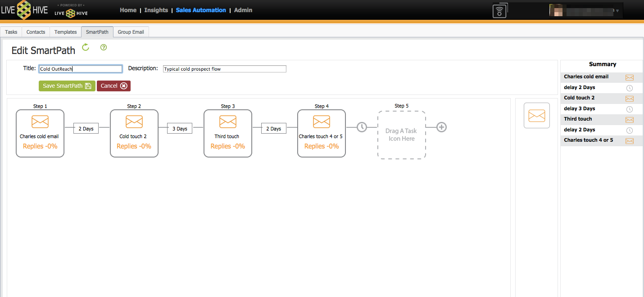Open the Group Email tab

click(x=131, y=32)
